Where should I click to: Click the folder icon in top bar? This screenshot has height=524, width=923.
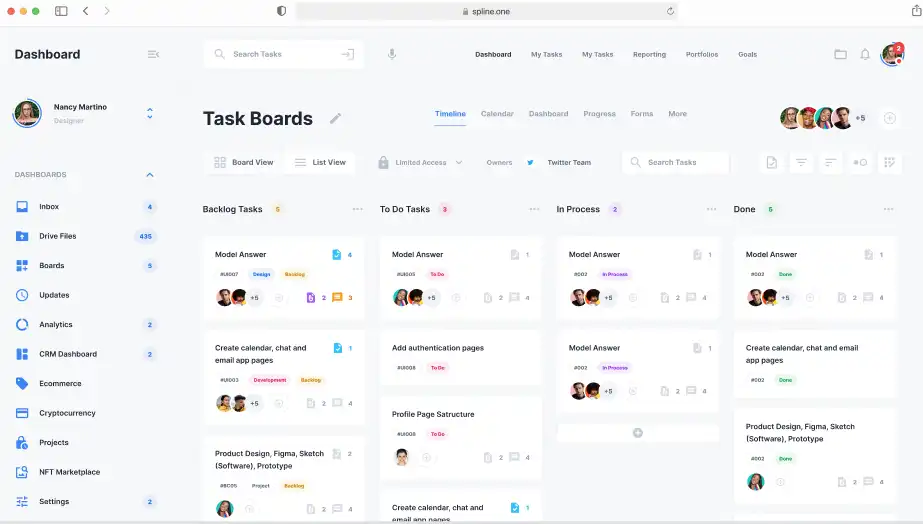tap(840, 54)
